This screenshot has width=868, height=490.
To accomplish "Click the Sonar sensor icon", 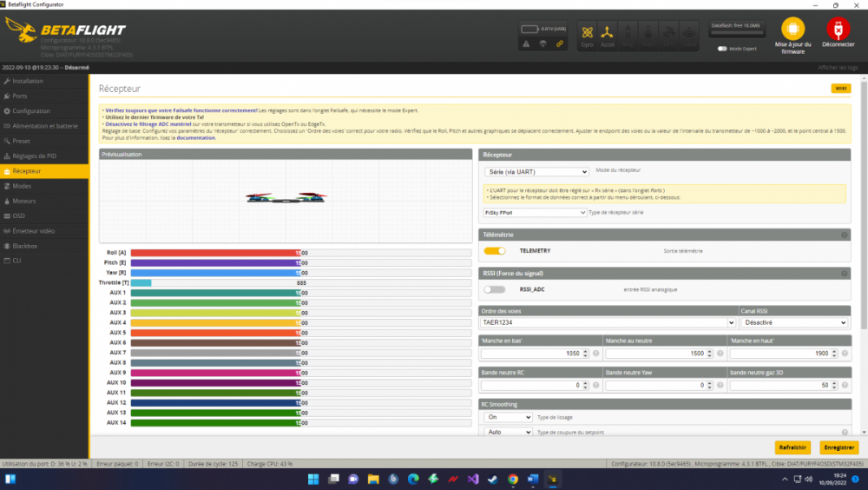I will (689, 36).
